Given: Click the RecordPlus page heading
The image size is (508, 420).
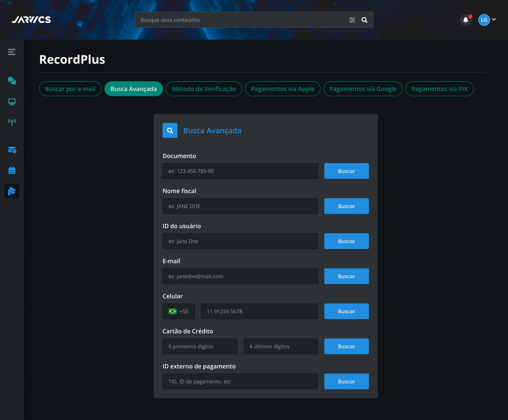Looking at the screenshot, I should pyautogui.click(x=72, y=60).
